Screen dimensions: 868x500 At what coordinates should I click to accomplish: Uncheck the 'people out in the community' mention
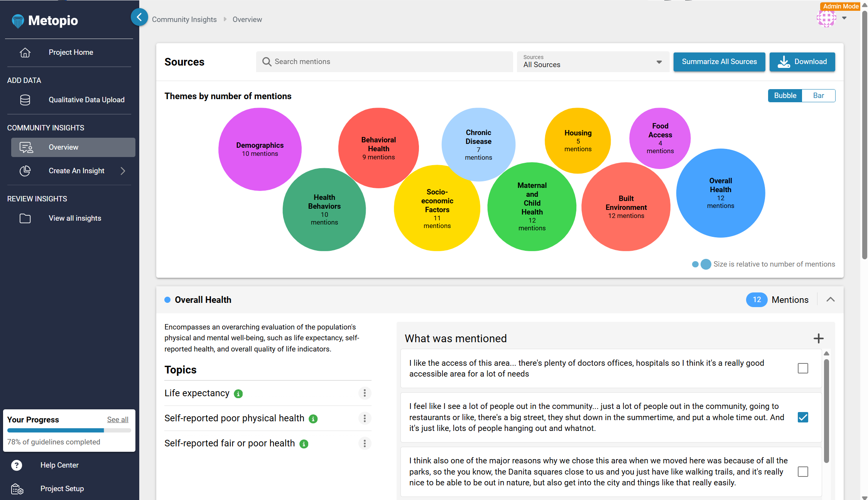point(803,417)
